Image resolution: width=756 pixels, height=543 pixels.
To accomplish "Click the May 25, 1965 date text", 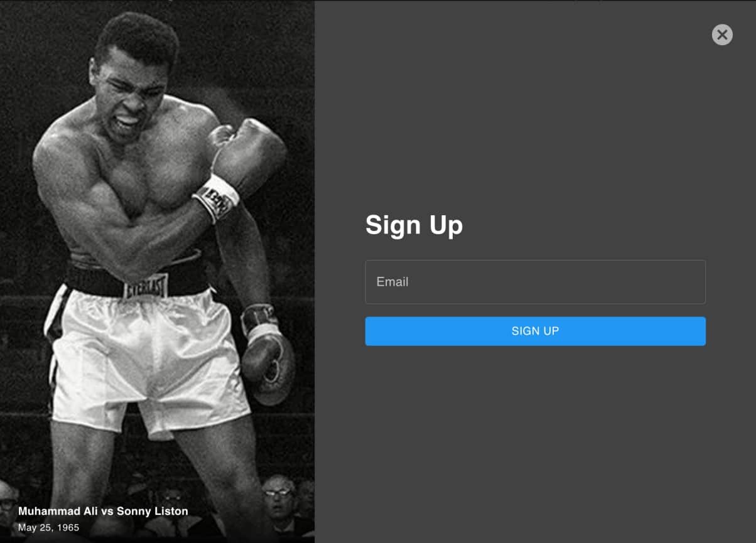I will (49, 527).
